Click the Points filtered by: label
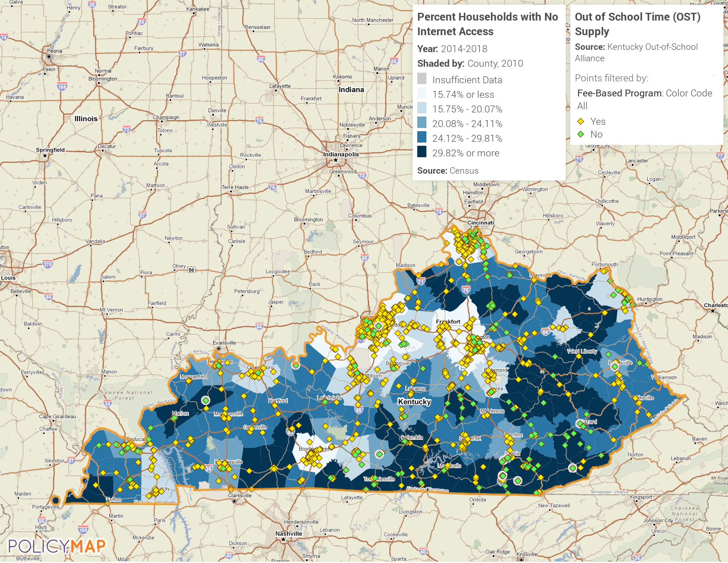Image resolution: width=728 pixels, height=563 pixels. tap(611, 78)
